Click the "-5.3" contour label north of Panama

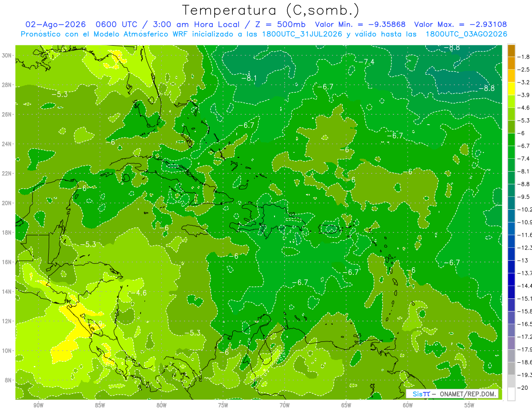tap(192, 333)
